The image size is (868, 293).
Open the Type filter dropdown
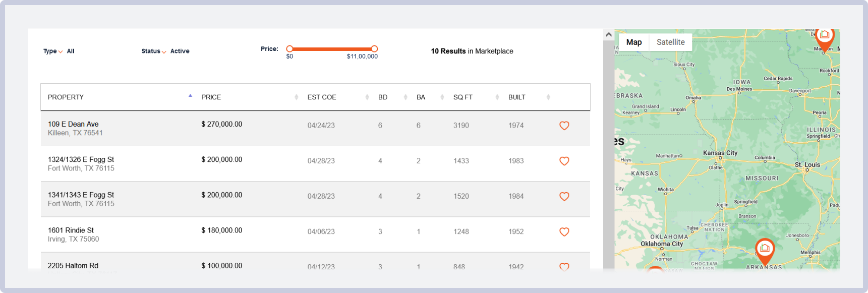click(52, 51)
